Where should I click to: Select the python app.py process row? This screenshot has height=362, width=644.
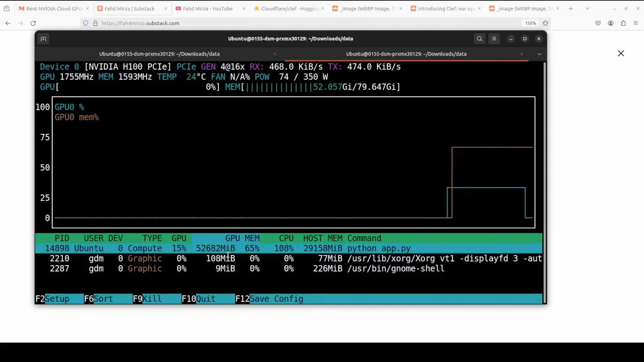289,249
